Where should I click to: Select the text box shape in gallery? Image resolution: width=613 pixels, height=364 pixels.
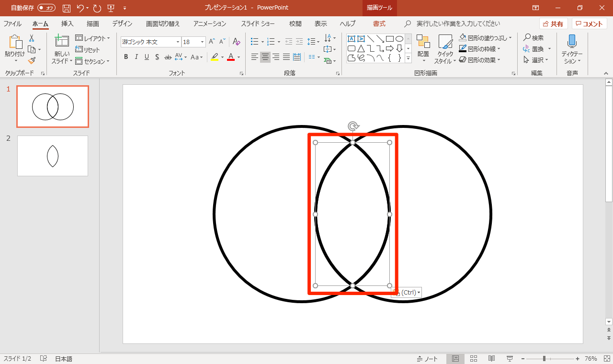pyautogui.click(x=352, y=39)
